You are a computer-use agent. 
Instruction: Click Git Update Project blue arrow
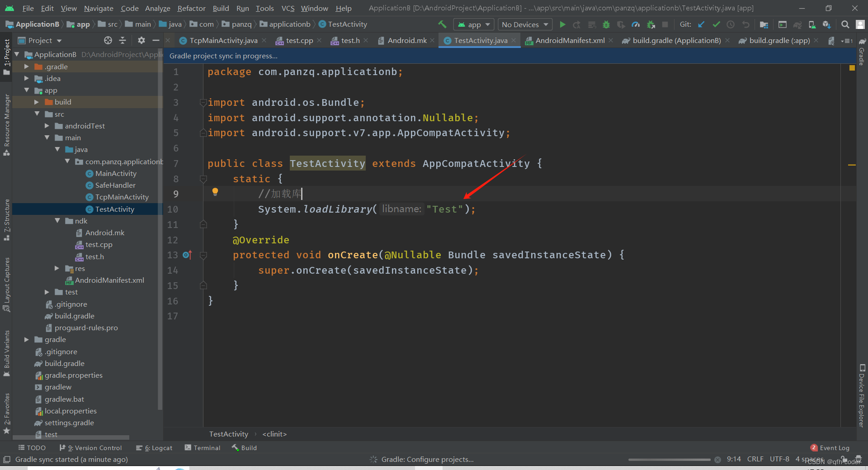(x=701, y=24)
